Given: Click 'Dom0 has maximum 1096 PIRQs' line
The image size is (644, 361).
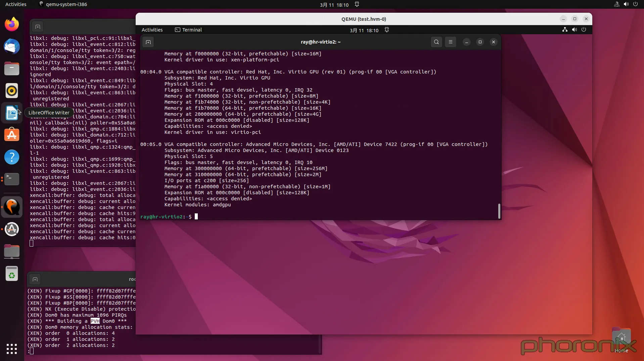Looking at the screenshot, I should tap(77, 315).
